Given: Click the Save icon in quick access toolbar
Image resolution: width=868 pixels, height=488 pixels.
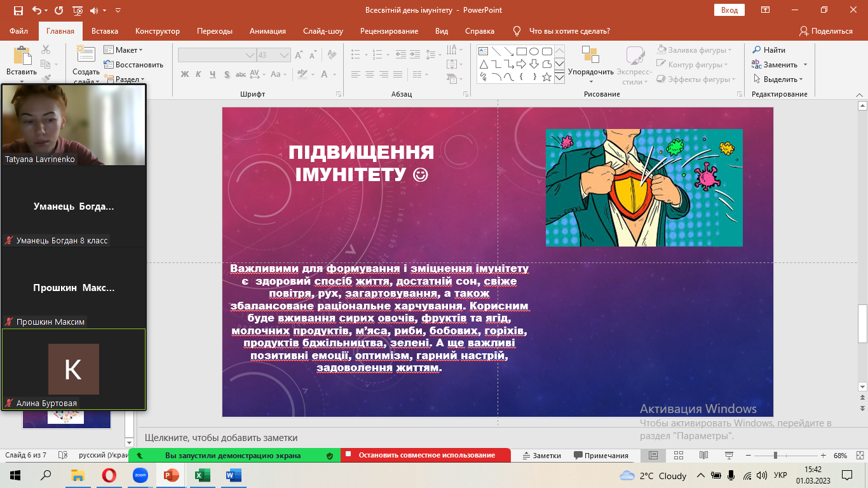Looking at the screenshot, I should coord(18,10).
